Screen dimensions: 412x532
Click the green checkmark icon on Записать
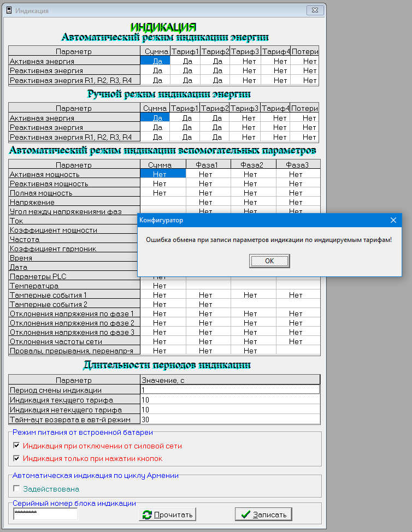coord(246,515)
